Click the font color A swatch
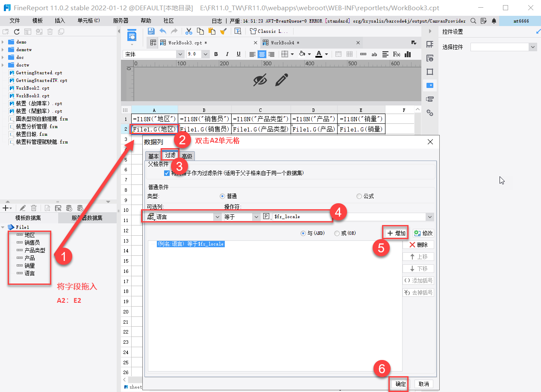The height and width of the screenshot is (392, 541). point(319,54)
